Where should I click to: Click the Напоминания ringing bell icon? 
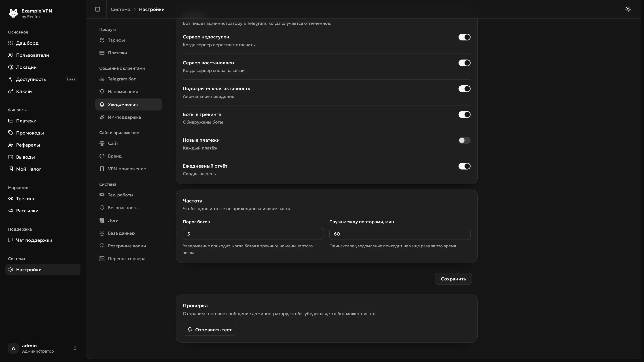coord(102,92)
